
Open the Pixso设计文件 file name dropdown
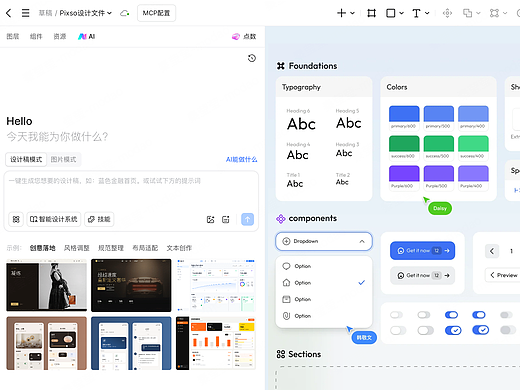click(x=86, y=13)
